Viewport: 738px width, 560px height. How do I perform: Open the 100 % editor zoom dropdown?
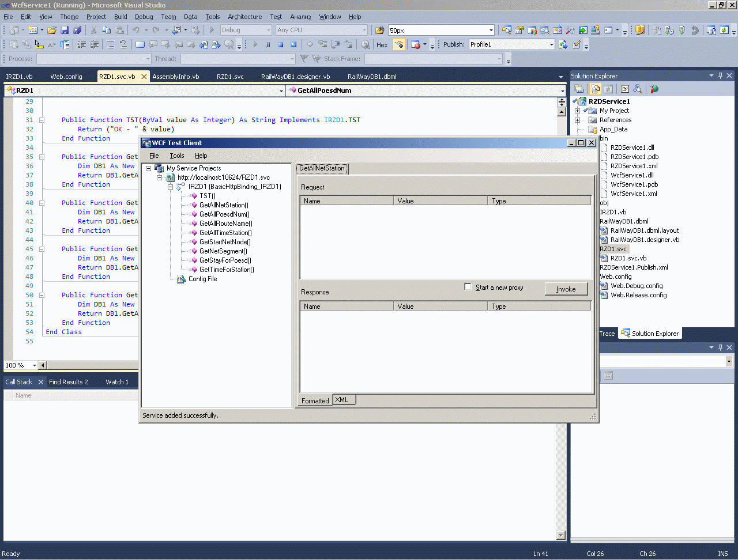coord(35,365)
